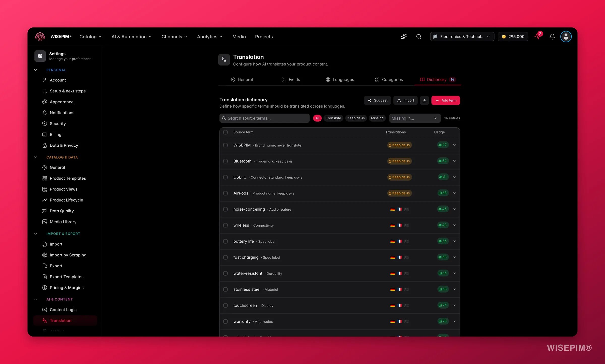This screenshot has width=605, height=364.
Task: Switch to the Categories tab
Action: point(389,80)
